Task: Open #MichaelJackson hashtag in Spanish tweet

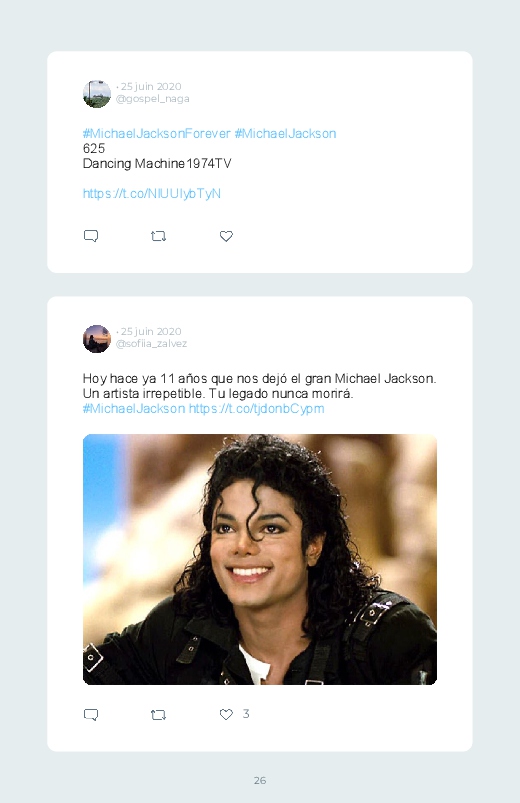Action: click(x=134, y=409)
